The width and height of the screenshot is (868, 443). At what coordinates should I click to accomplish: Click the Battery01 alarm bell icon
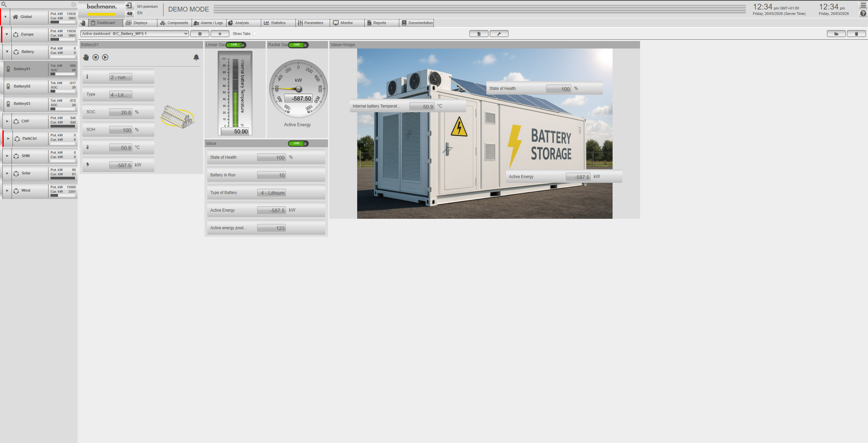(196, 57)
